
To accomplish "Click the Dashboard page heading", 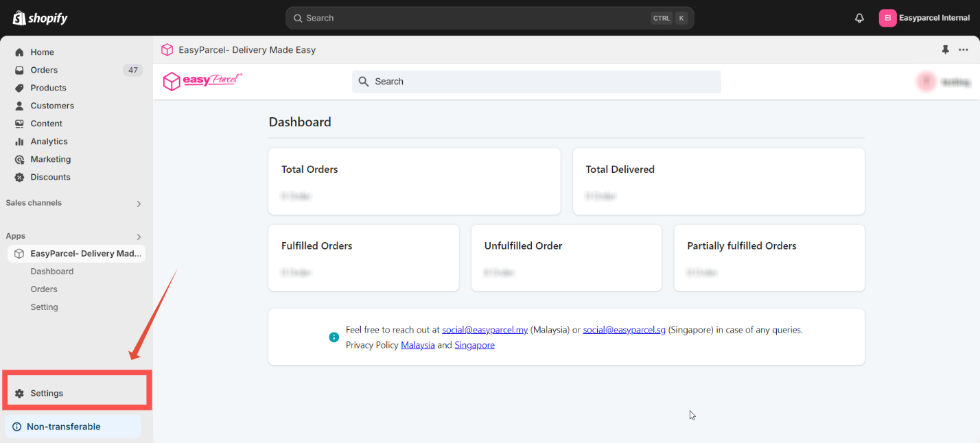I will [300, 122].
